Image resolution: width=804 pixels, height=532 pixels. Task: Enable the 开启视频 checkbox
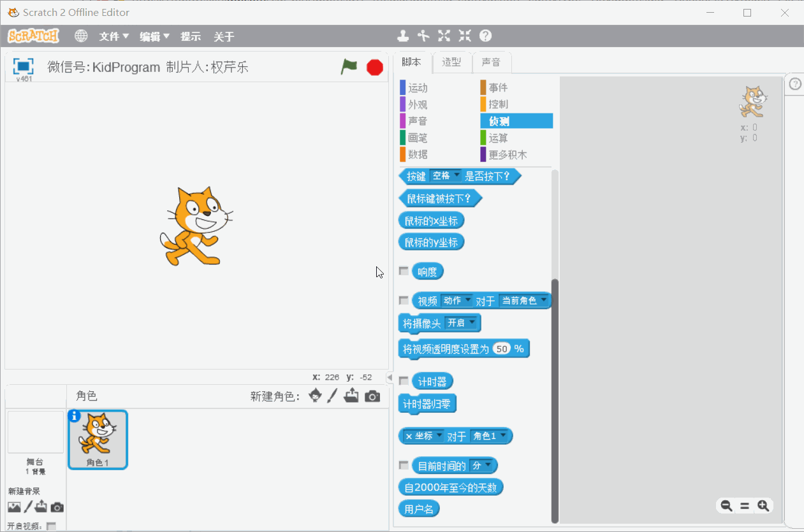click(51, 526)
